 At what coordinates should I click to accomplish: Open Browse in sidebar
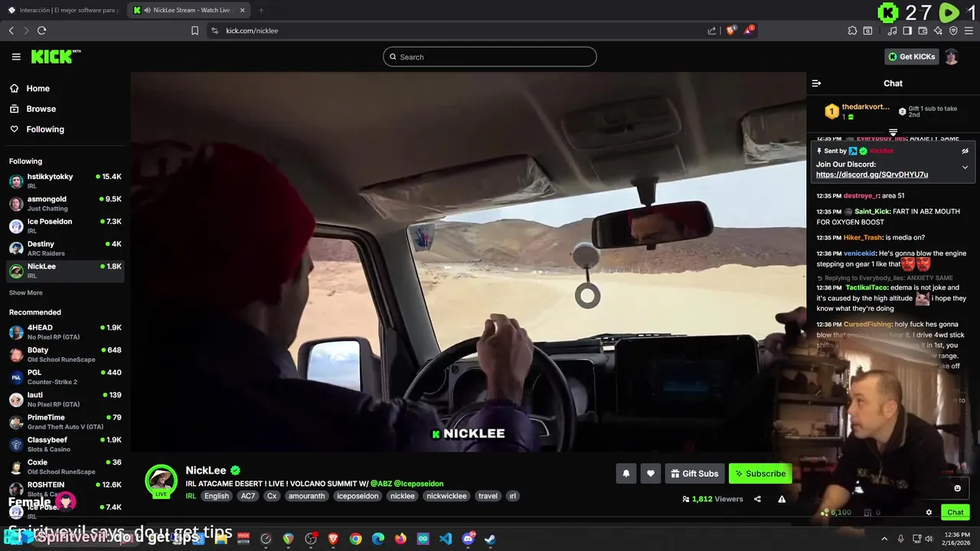click(x=65, y=109)
